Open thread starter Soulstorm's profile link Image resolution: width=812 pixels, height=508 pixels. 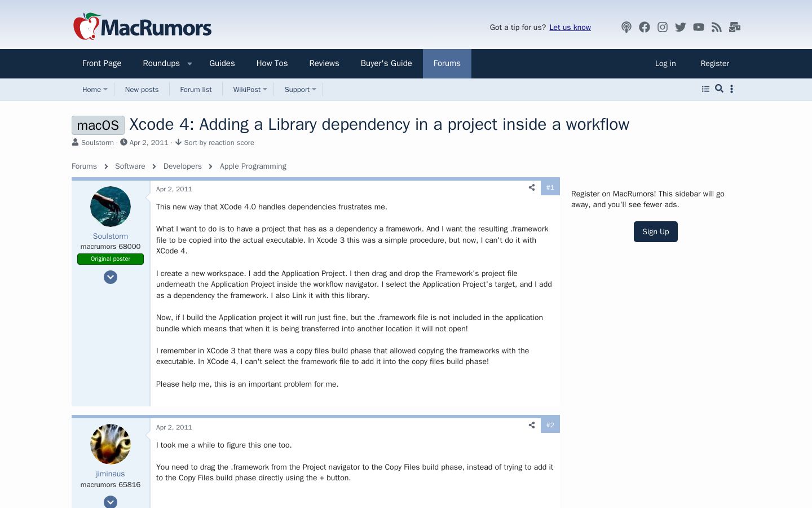[98, 143]
